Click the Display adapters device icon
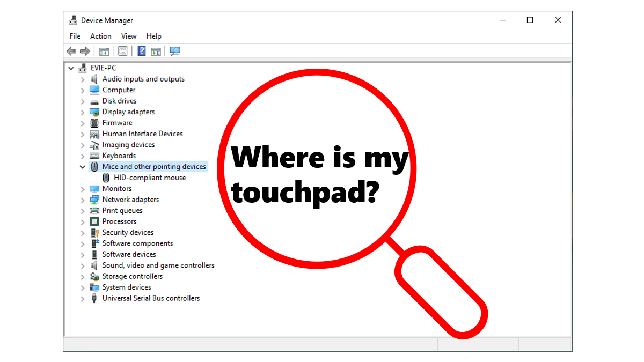Image resolution: width=644 pixels, height=362 pixels. pos(94,112)
